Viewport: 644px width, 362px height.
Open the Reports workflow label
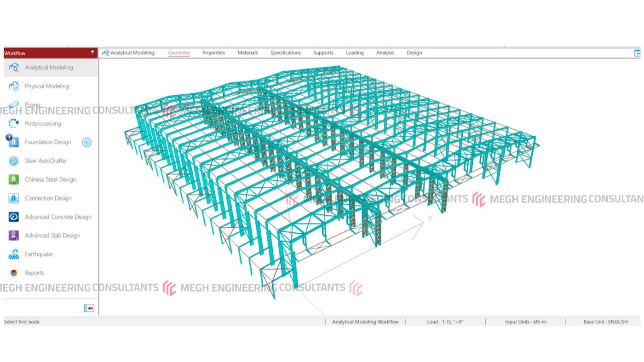[34, 273]
